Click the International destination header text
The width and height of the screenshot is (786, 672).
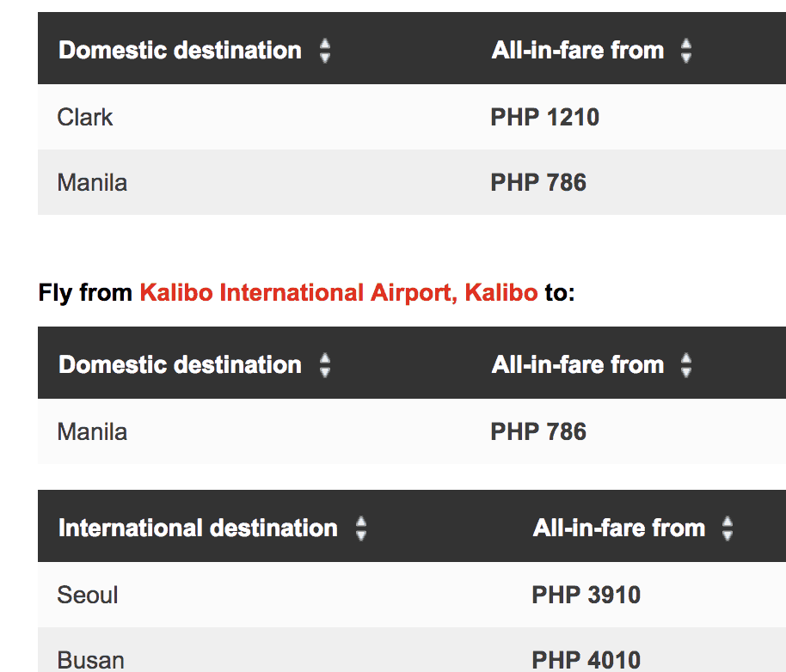tap(198, 528)
